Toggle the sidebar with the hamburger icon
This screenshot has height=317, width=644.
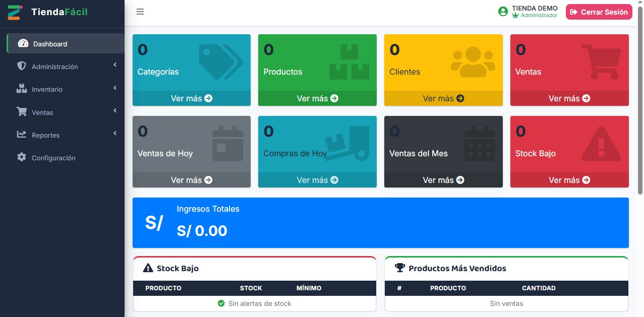[140, 12]
